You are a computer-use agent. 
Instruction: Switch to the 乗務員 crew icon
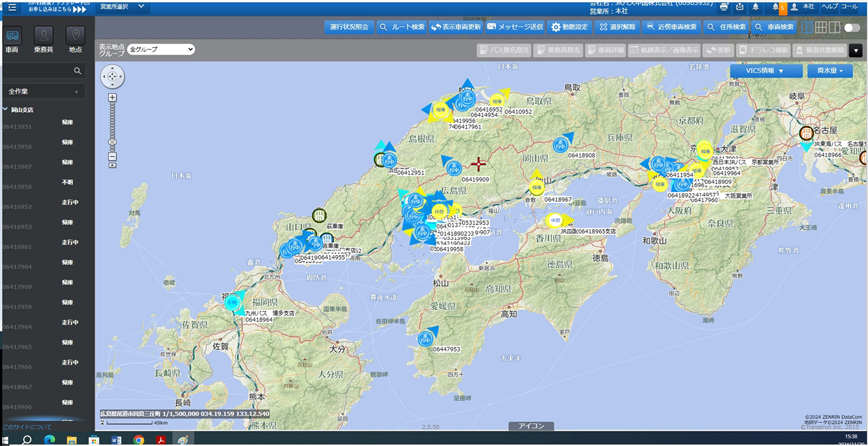click(43, 36)
